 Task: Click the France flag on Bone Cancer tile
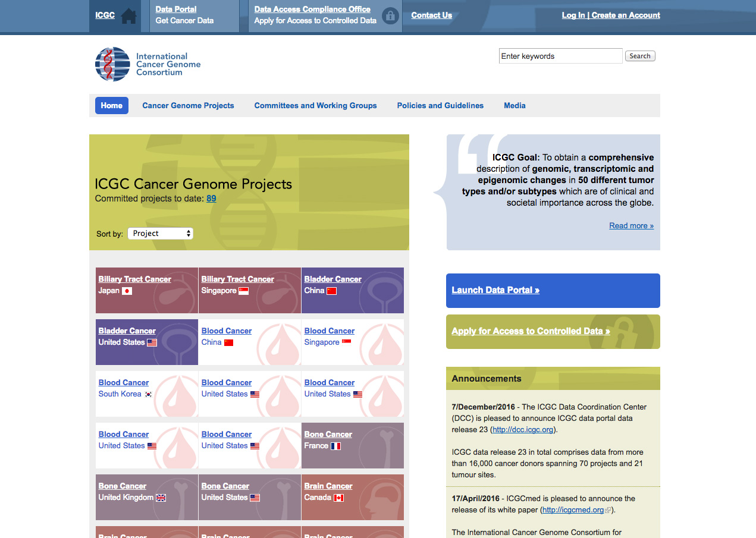click(335, 446)
